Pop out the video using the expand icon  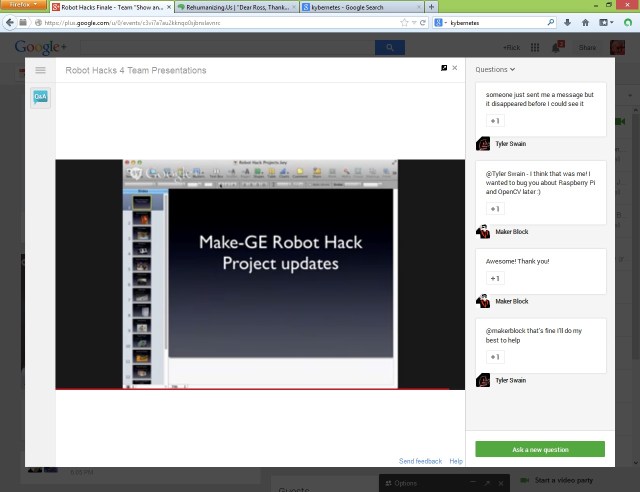[x=444, y=69]
